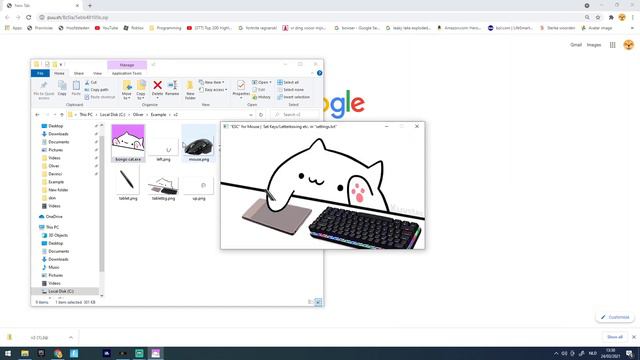Switch to the View ribbon tab
This screenshot has width=640, height=360.
[97, 73]
